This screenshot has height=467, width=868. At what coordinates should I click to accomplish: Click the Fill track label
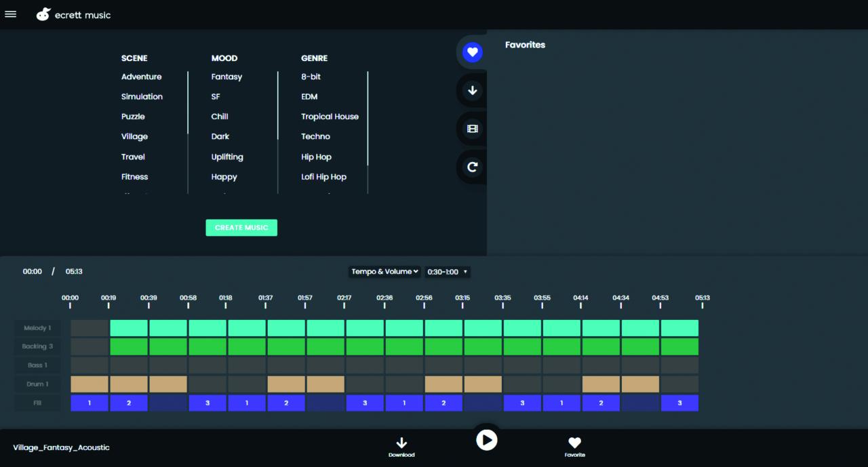37,403
